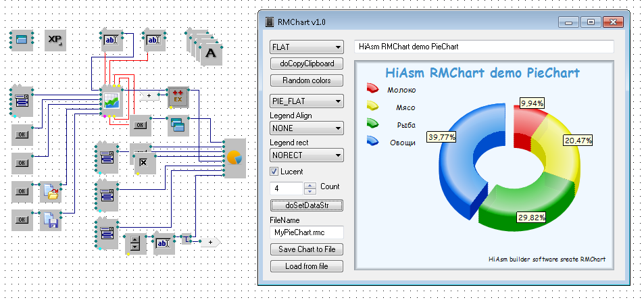
Task: Click the open file dialog component
Action: tap(51, 193)
